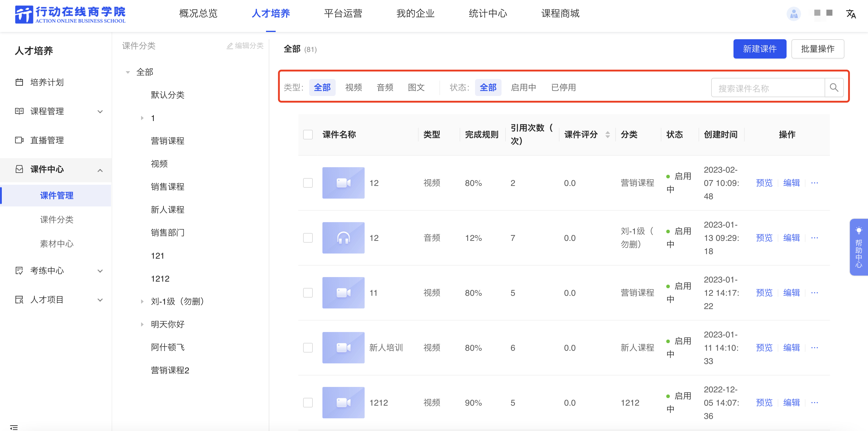Click the search magnifier icon
The width and height of the screenshot is (868, 431).
(x=834, y=88)
